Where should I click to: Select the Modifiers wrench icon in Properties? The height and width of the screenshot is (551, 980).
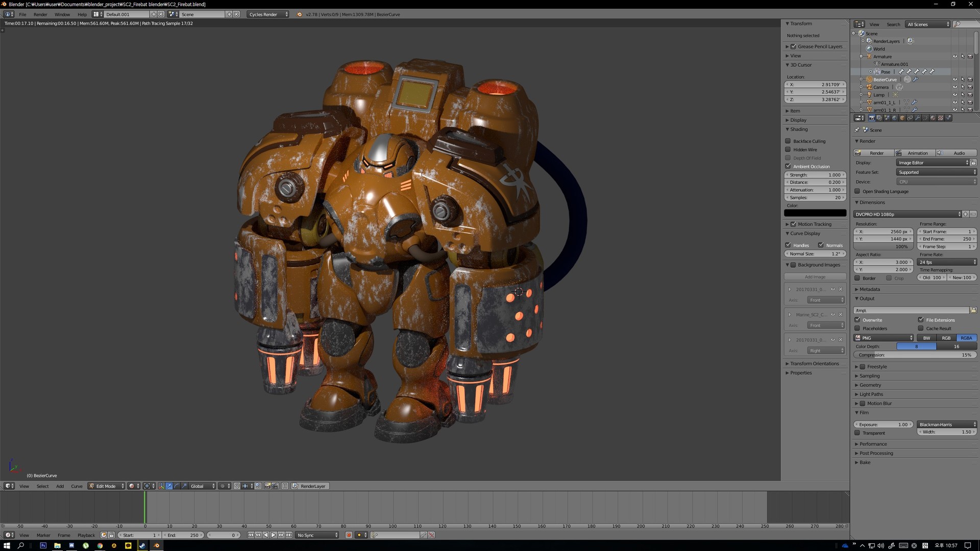coord(918,118)
